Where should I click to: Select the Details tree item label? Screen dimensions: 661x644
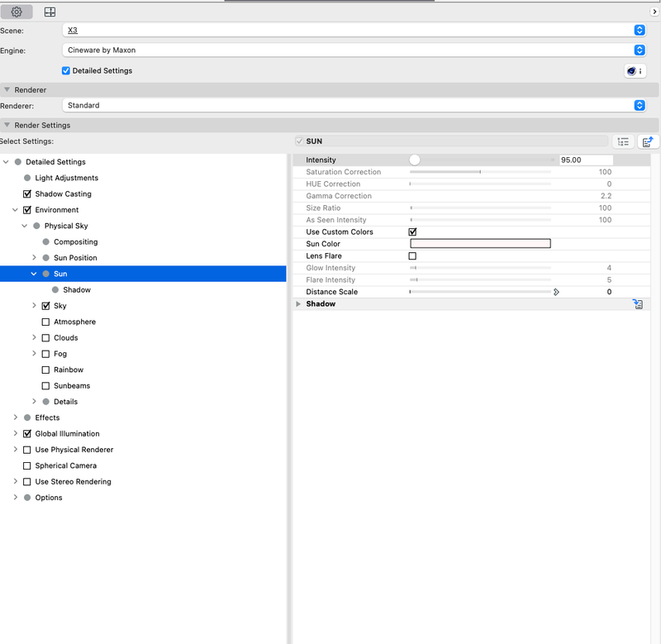point(66,402)
